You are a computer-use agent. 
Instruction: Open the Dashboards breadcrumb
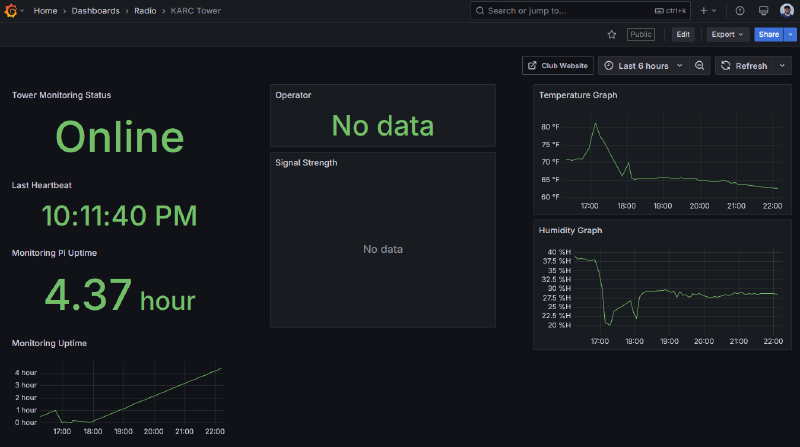tap(95, 11)
